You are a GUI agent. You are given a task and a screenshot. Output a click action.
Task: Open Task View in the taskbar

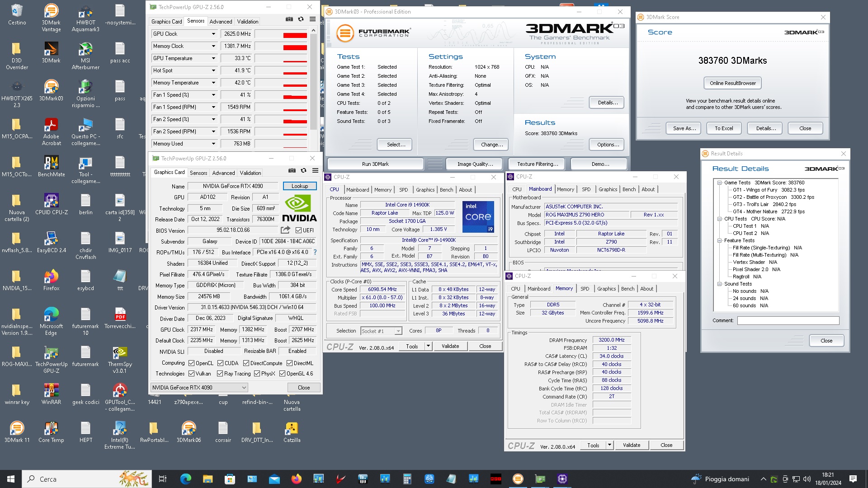click(163, 479)
